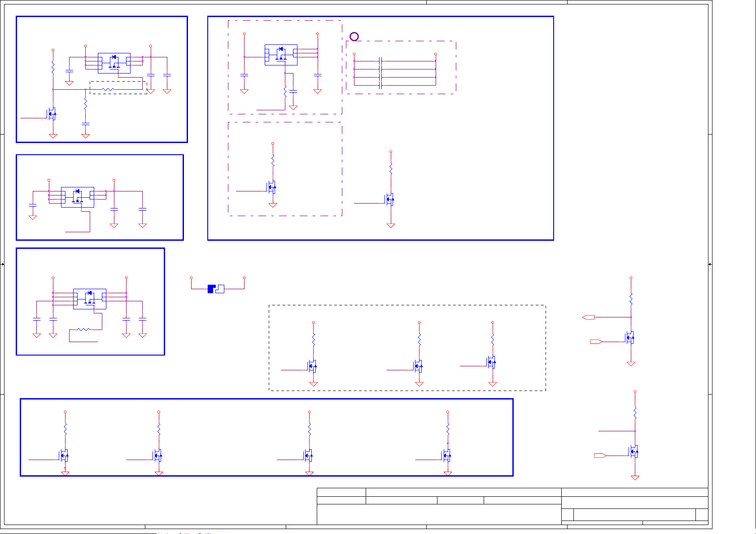This screenshot has width=756, height=534.
Task: Select the ground symbol under the upper far-right MOSFET
Action: click(x=631, y=364)
